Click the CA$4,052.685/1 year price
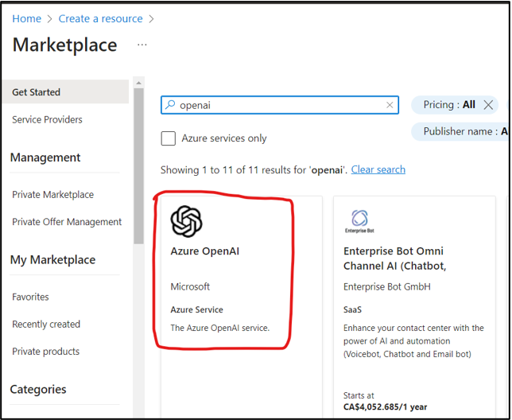Viewport: 512px width, 420px height. coord(385,407)
